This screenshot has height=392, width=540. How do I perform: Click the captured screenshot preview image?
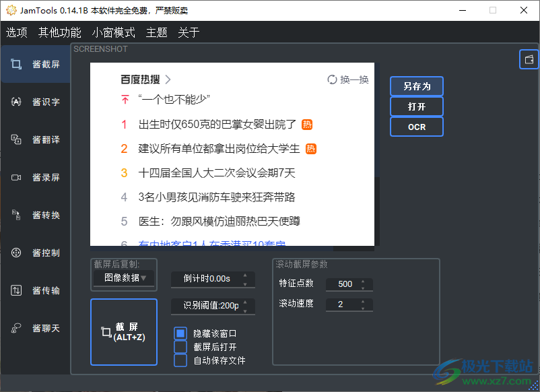click(x=232, y=154)
